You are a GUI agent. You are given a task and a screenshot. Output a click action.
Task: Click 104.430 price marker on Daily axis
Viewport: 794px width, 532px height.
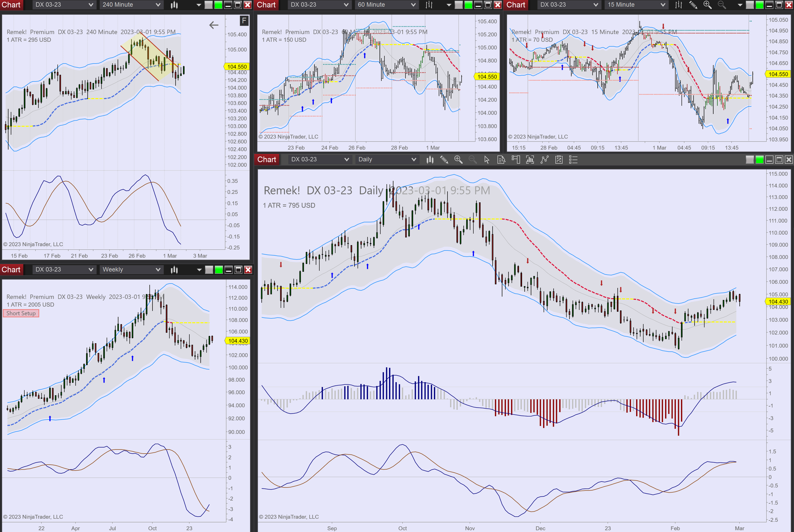point(778,301)
